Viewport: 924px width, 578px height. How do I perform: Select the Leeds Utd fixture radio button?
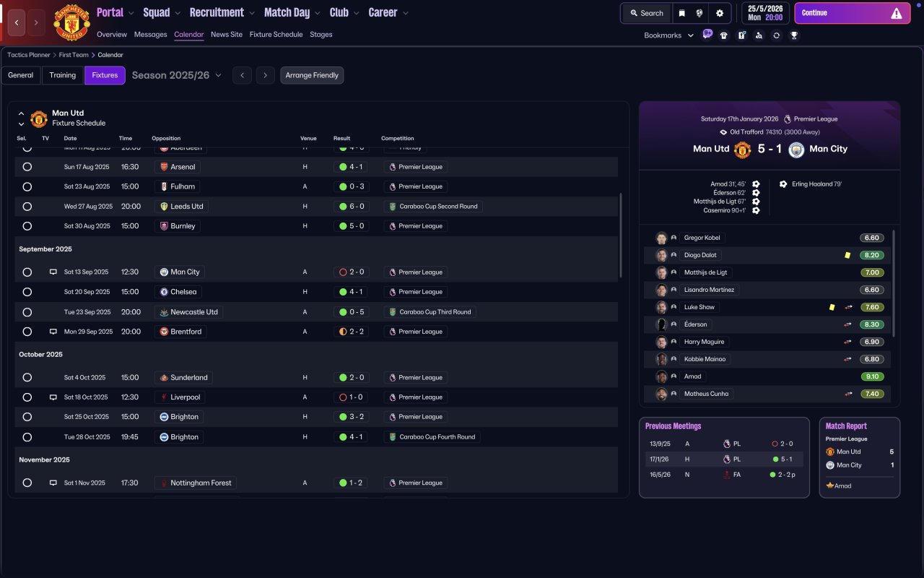[x=27, y=207]
